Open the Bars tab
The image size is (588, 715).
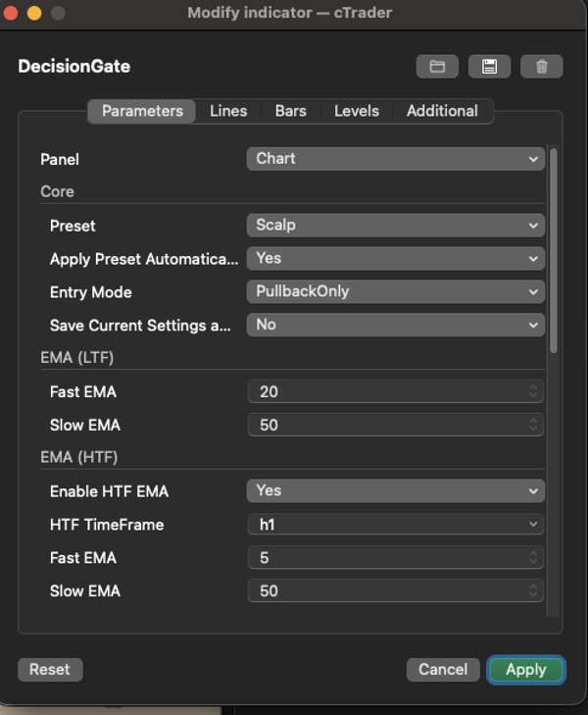(290, 111)
